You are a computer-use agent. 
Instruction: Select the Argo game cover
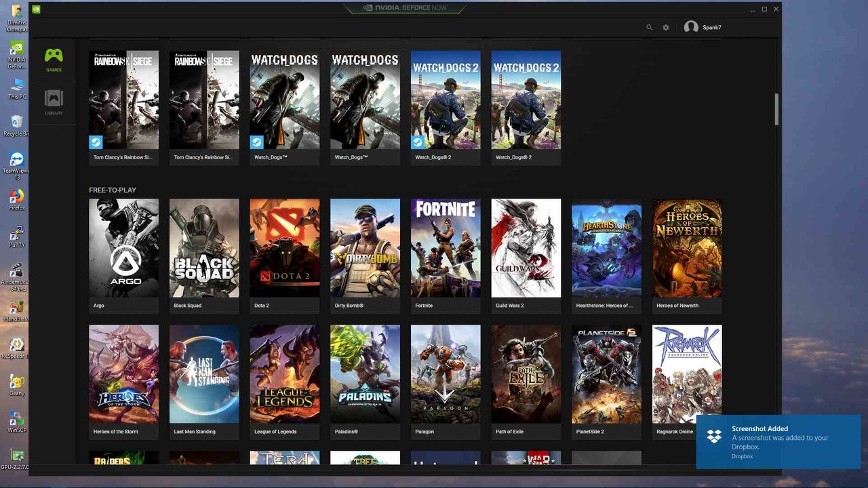[x=123, y=248]
